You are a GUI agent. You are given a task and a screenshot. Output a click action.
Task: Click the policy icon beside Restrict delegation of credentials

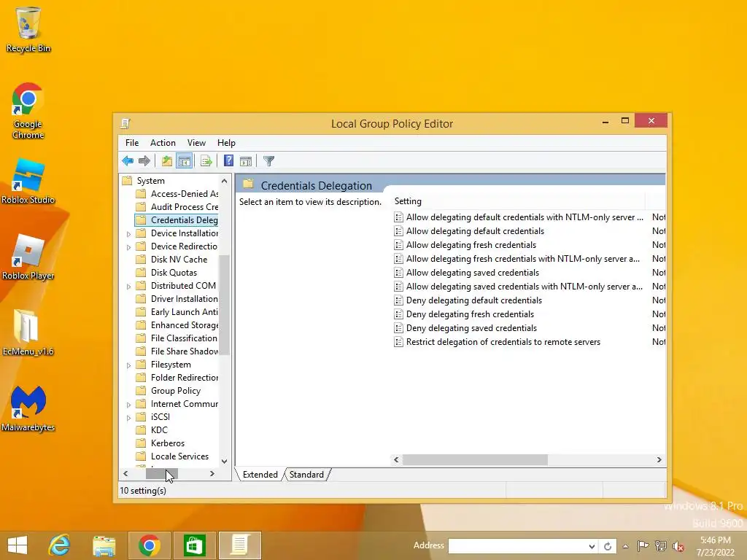click(399, 342)
